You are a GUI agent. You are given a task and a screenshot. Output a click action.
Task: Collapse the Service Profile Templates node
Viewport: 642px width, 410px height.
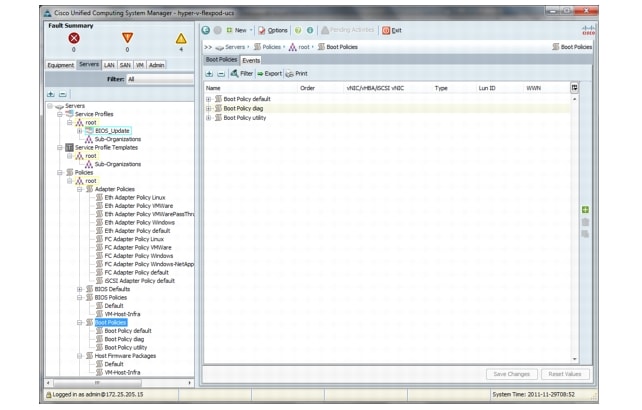pos(60,147)
